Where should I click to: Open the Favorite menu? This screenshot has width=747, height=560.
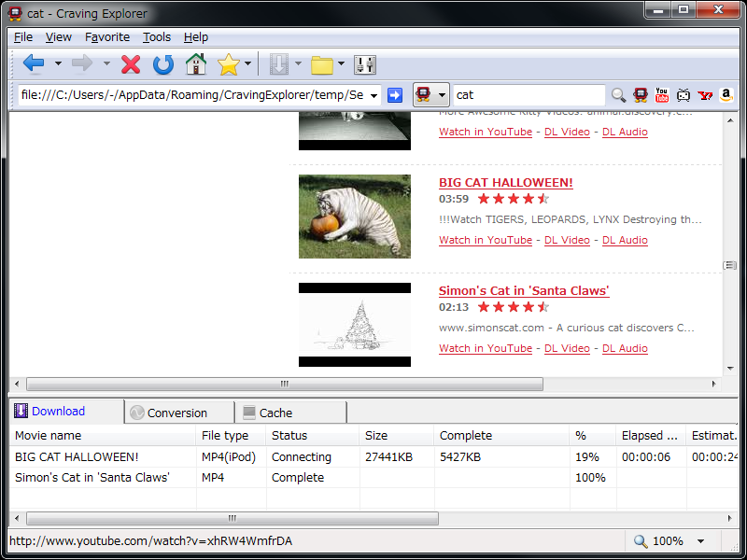[107, 37]
